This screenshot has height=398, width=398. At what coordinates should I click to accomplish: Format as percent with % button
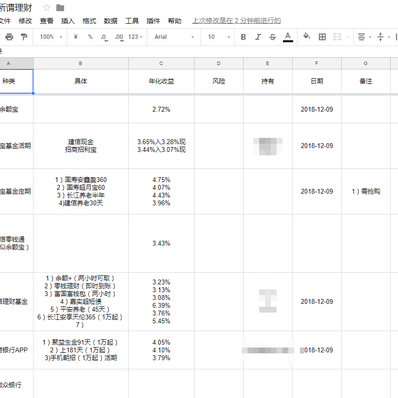(x=90, y=37)
